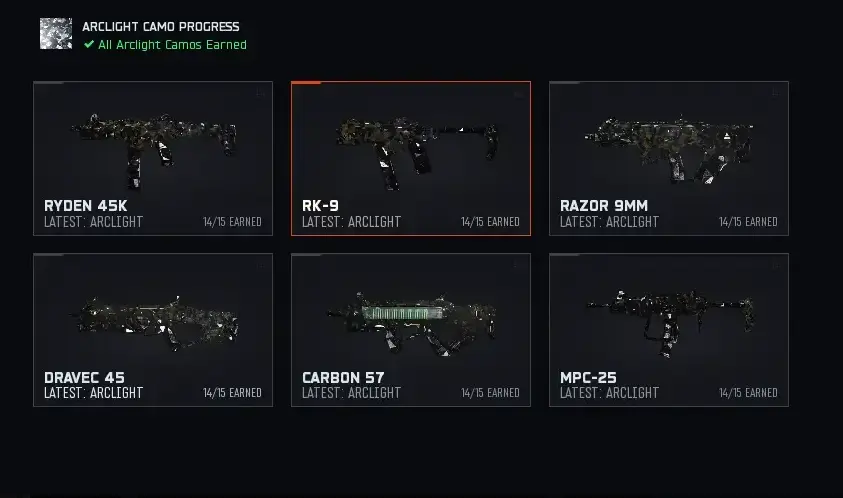
Task: Open the RAZOR 9MM name label
Action: [x=604, y=206]
